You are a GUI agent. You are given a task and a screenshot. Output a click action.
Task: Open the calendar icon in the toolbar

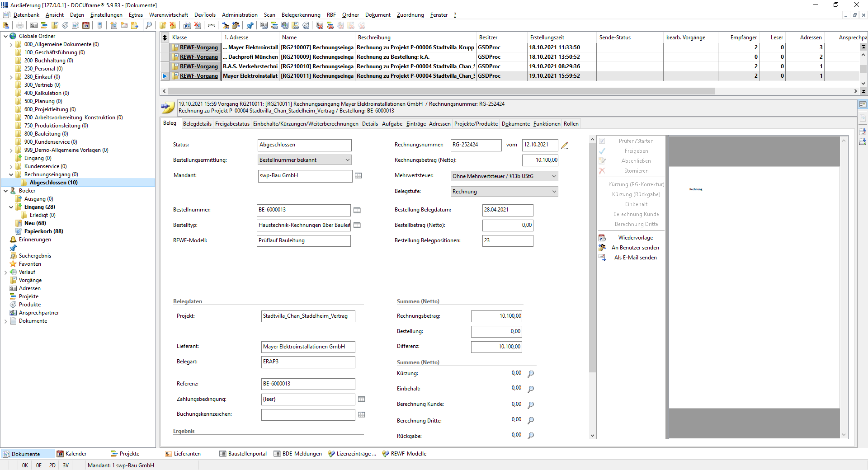86,25
